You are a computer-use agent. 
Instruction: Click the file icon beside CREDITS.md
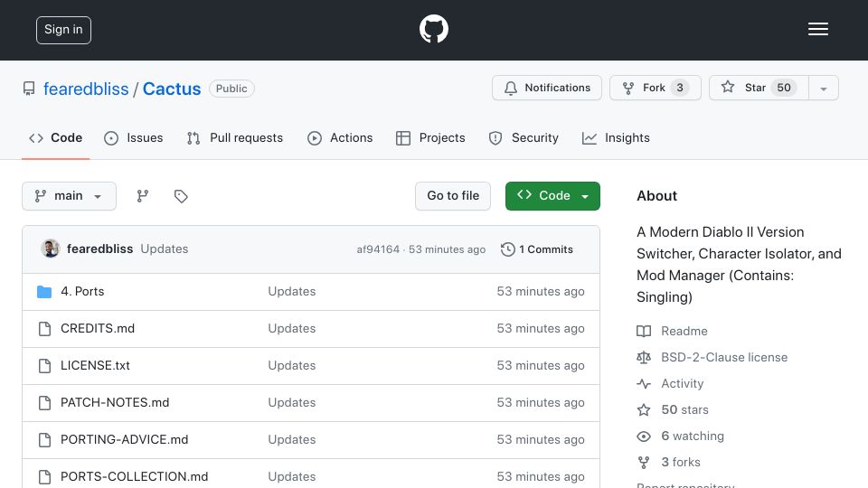tap(45, 329)
